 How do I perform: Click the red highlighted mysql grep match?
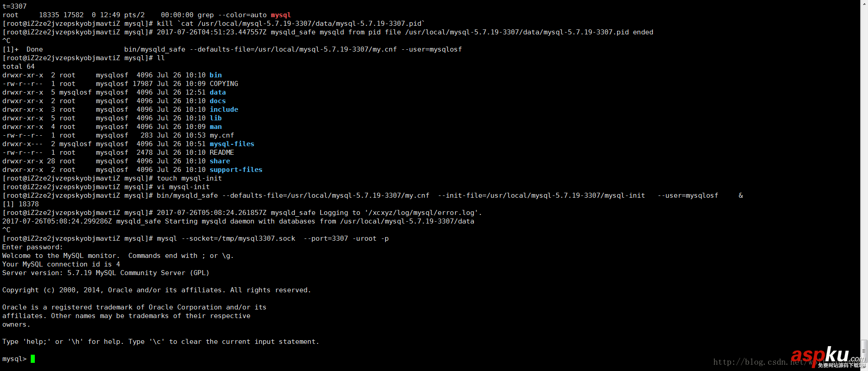point(281,15)
